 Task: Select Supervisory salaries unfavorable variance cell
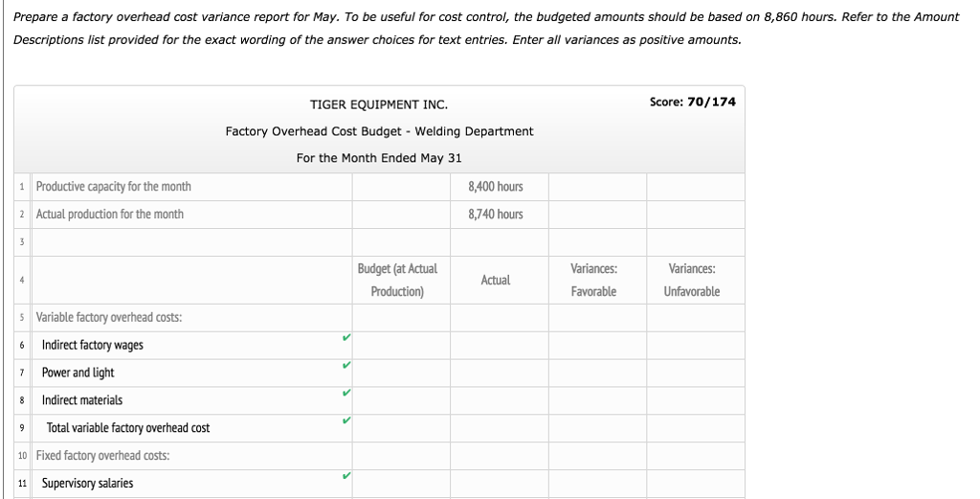(x=696, y=484)
